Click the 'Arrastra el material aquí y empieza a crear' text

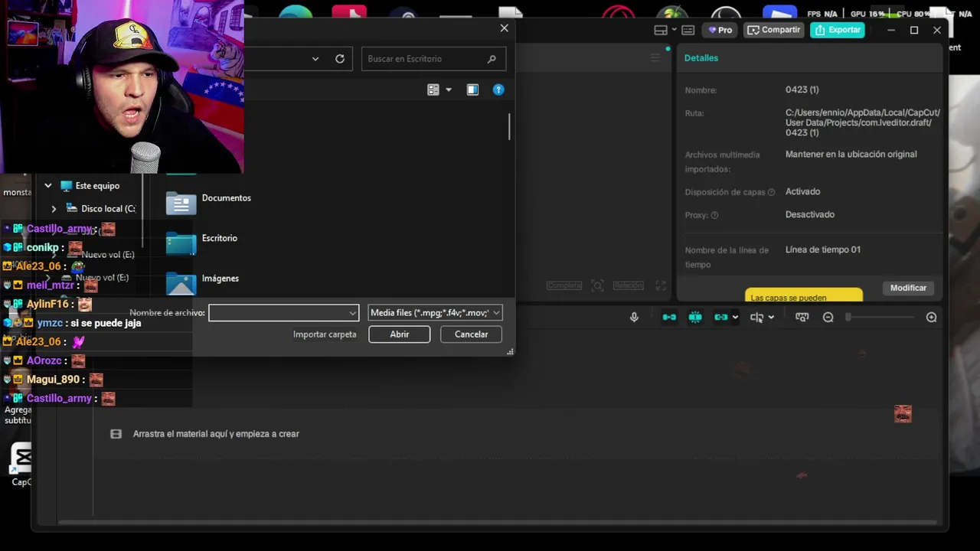[216, 434]
